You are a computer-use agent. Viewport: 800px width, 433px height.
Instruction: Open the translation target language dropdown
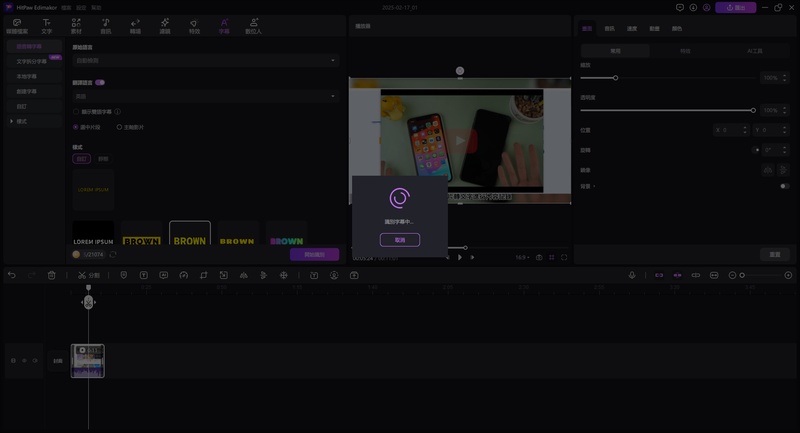[205, 97]
